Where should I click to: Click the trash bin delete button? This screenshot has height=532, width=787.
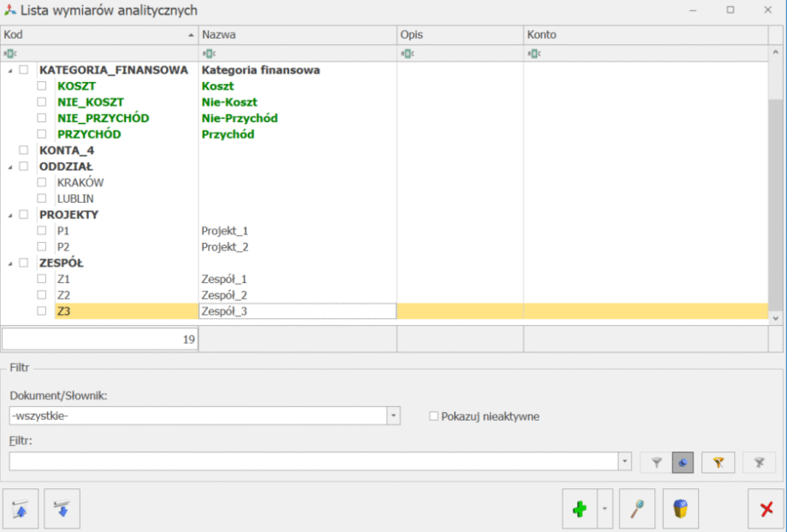[x=680, y=509]
